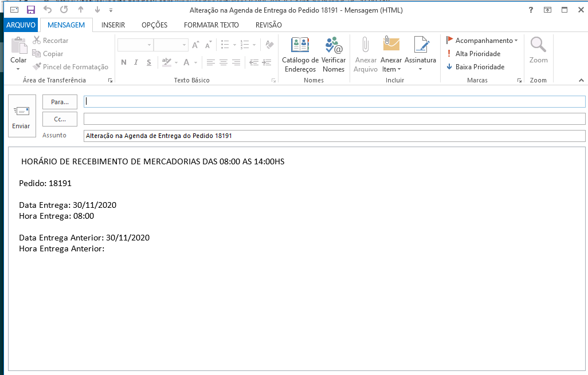Switch to the OPÇÕES tab
The width and height of the screenshot is (588, 375).
pos(154,25)
